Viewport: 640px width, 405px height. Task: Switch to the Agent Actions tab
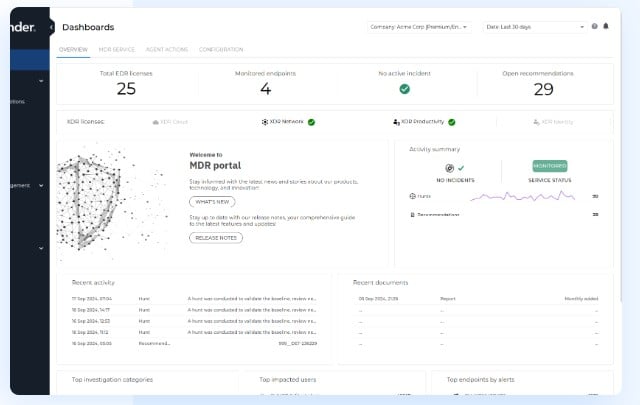(167, 49)
